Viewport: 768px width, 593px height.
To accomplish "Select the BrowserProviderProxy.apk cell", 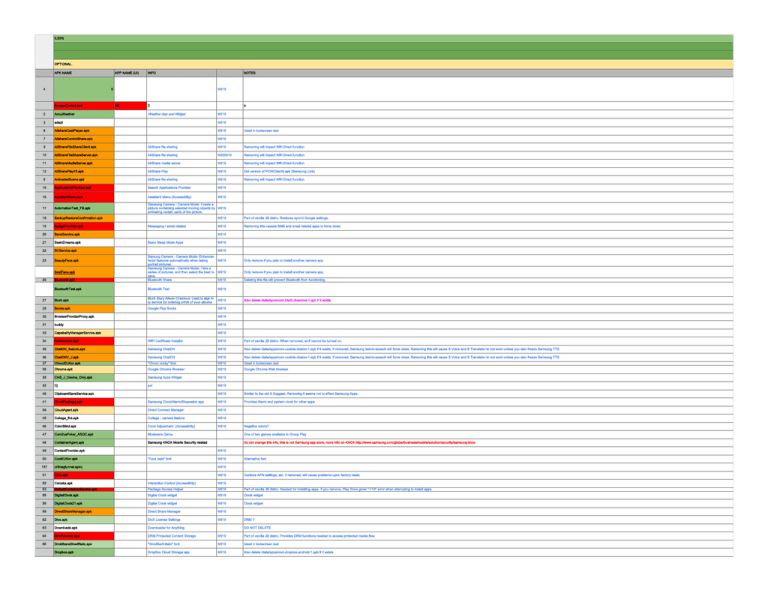I will tap(84, 316).
